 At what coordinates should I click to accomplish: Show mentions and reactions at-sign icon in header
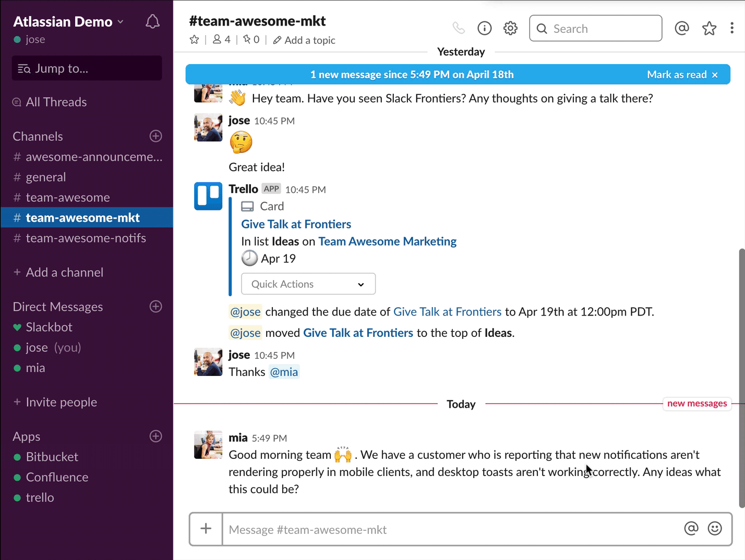click(681, 28)
